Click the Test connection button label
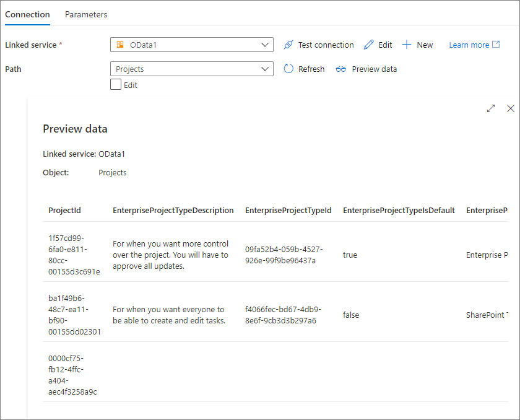The height and width of the screenshot is (420, 520). pos(326,45)
